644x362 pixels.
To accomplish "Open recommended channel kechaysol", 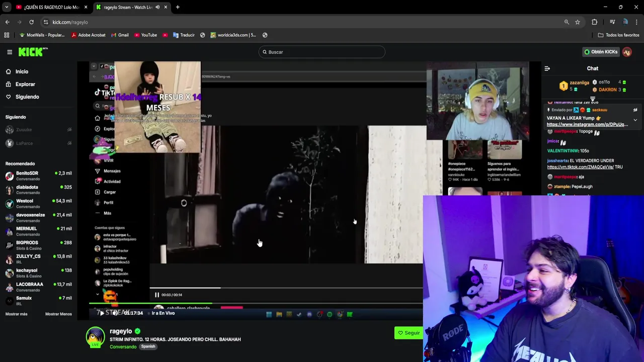I will pyautogui.click(x=38, y=273).
